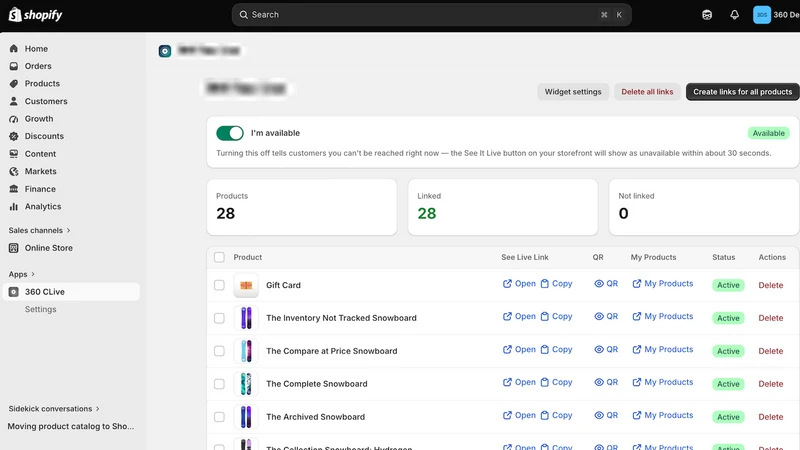Show QR for The Compare at Price Snowboard
Image resolution: width=800 pixels, height=450 pixels.
(x=606, y=349)
